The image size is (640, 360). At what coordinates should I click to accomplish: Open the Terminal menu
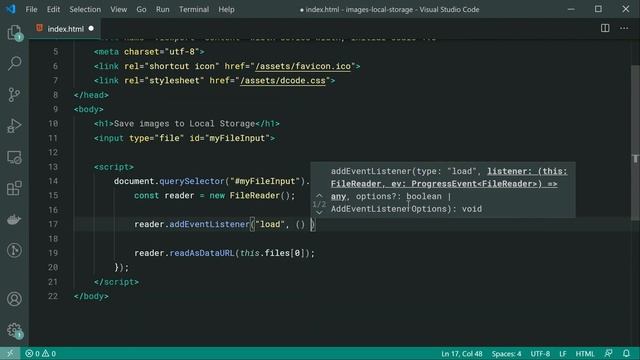click(x=194, y=9)
